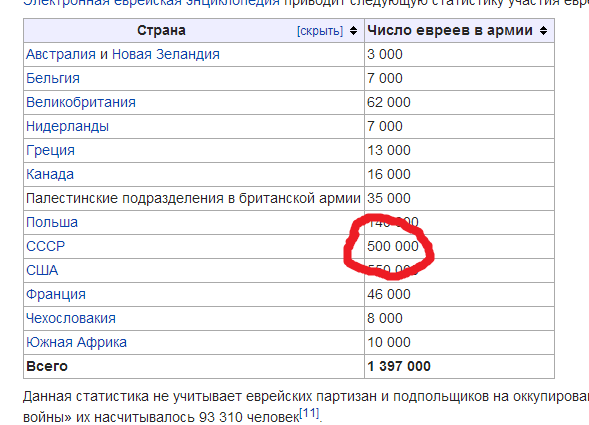Open the Южная Африка link

point(76,342)
